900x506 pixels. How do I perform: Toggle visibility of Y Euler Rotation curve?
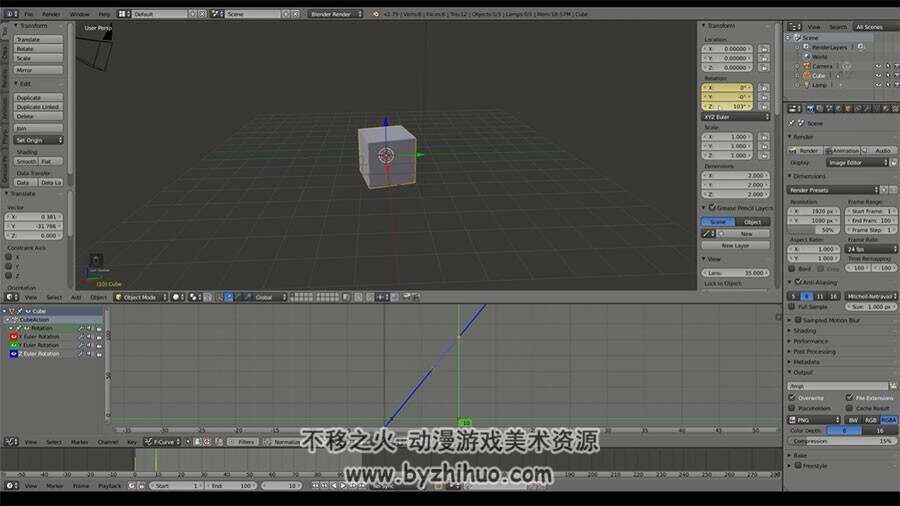click(x=14, y=345)
